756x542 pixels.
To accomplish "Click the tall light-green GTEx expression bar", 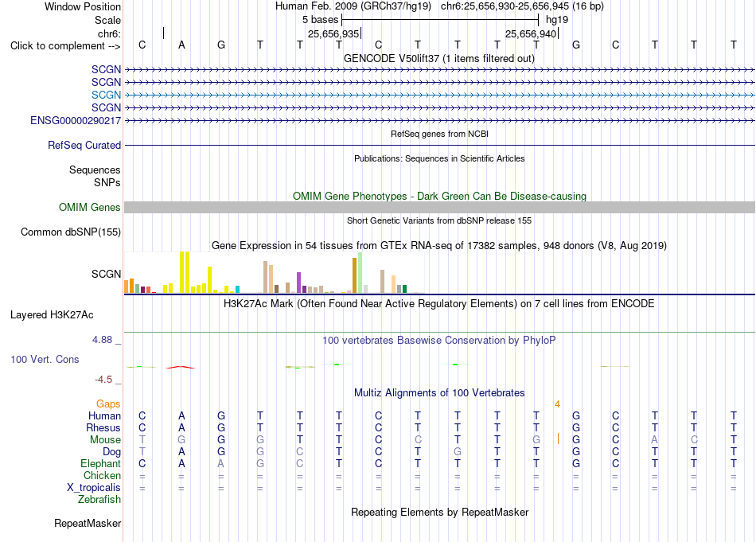I will tap(360, 272).
